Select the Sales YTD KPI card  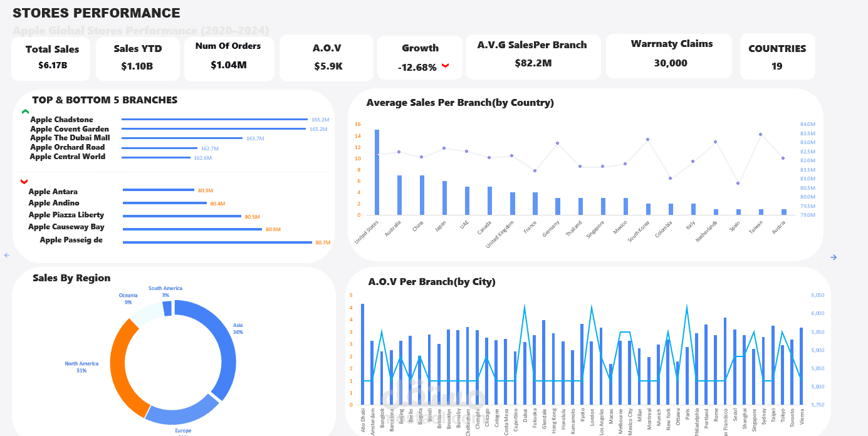click(x=137, y=56)
